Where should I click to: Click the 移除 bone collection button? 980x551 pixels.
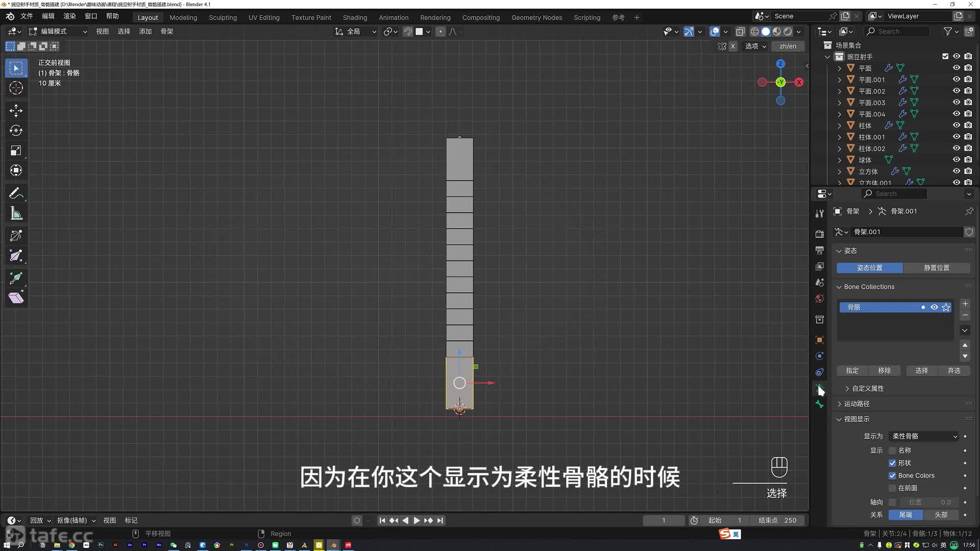coord(885,371)
